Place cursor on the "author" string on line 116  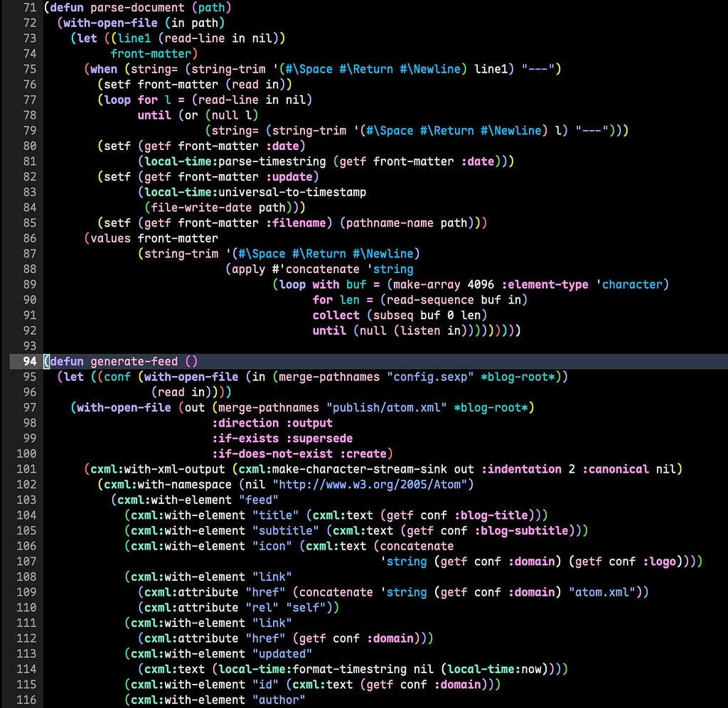277,699
